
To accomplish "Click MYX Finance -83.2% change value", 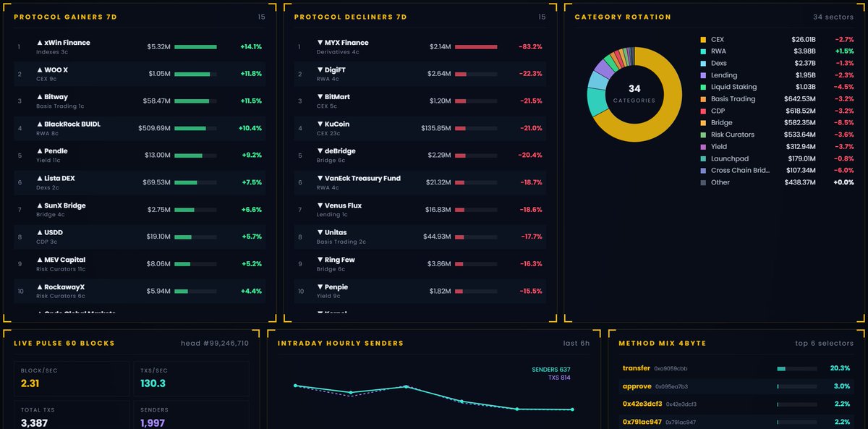I will [x=530, y=47].
